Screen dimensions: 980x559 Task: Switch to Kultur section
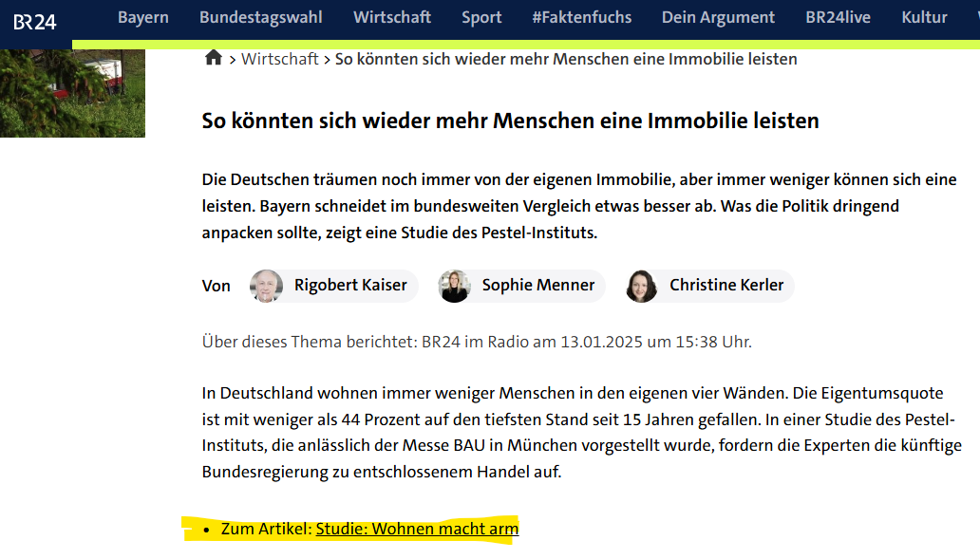point(924,17)
